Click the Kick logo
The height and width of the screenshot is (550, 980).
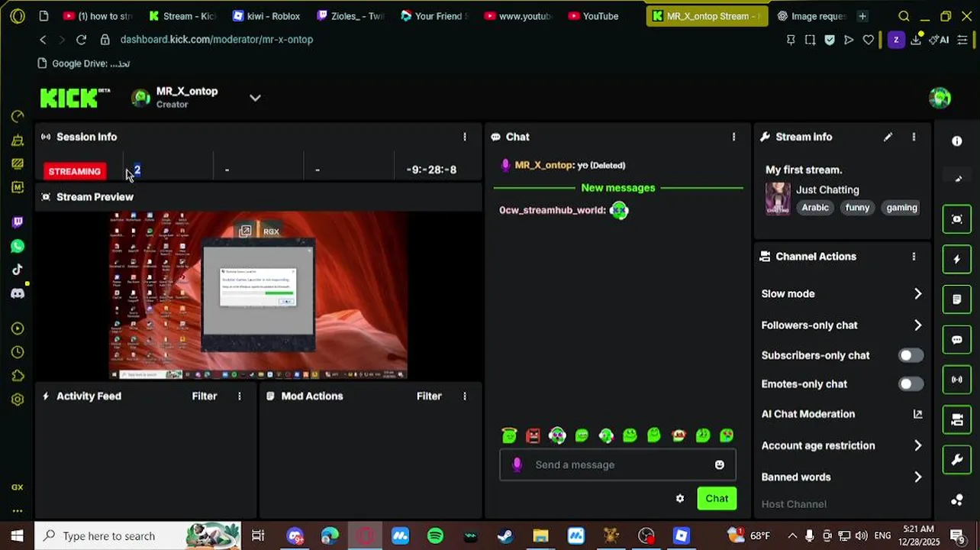[x=75, y=98]
